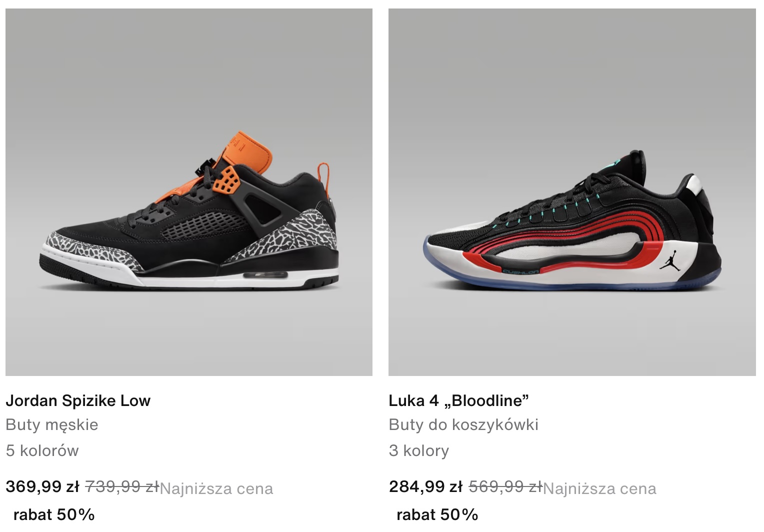Click Najniższa cena under Jordan Spizike Low
Viewport: 764px width, 532px height.
point(216,488)
